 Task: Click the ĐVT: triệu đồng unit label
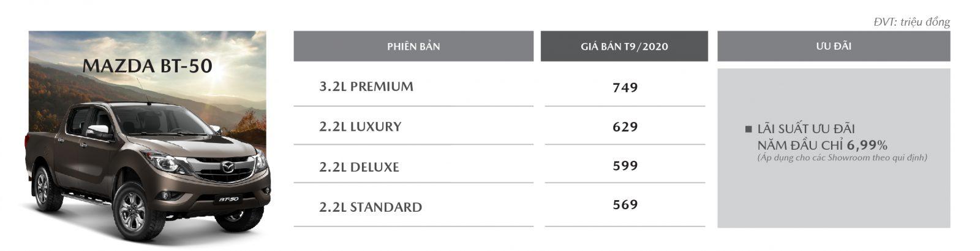(x=911, y=22)
